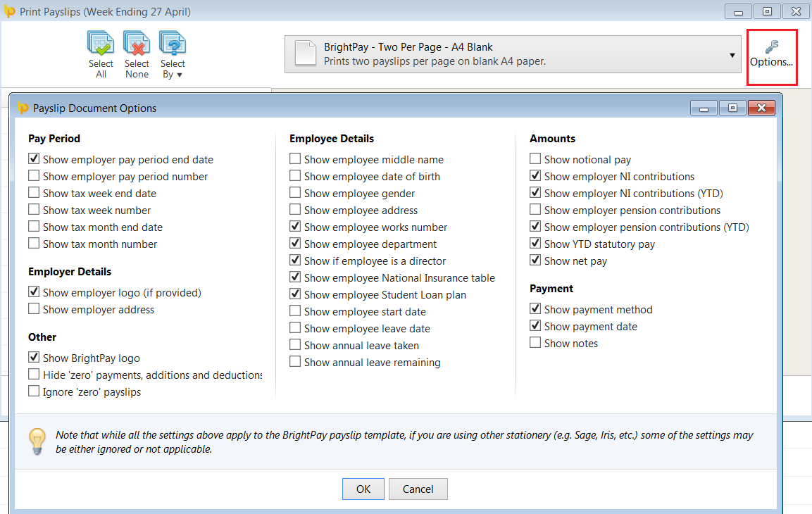Minimize the Payslip Document Options dialog
Viewport: 812px width, 514px height.
(x=704, y=108)
